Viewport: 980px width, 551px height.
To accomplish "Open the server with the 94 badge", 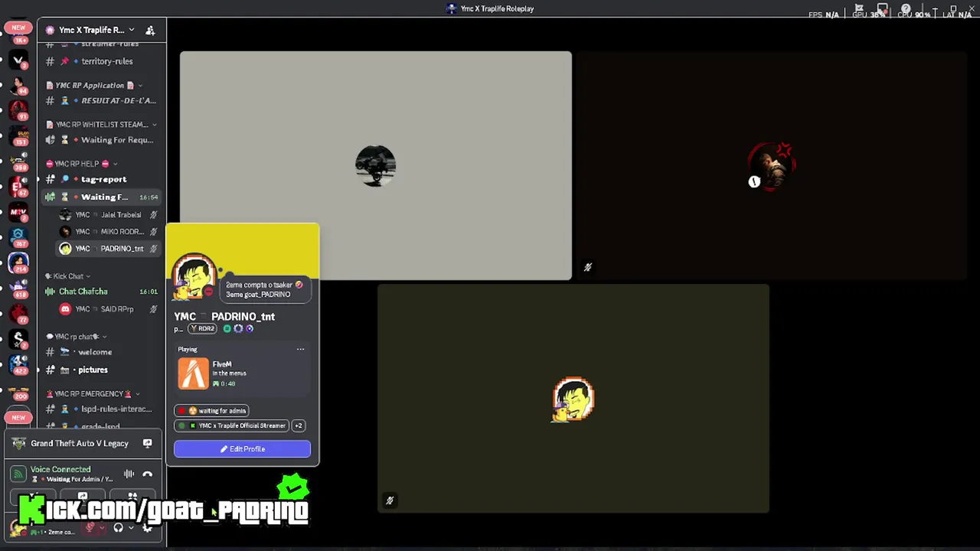I will 18,84.
